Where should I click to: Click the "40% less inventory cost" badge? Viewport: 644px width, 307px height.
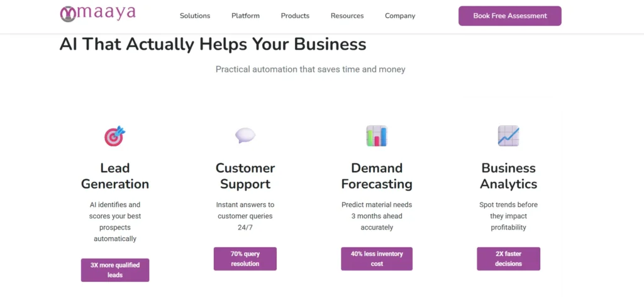[377, 259]
